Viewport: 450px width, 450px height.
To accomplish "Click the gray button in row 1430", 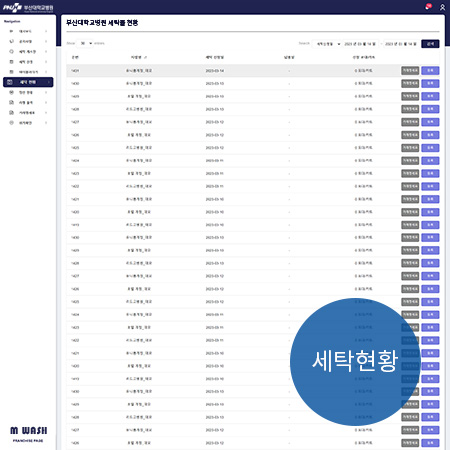I will click(410, 83).
